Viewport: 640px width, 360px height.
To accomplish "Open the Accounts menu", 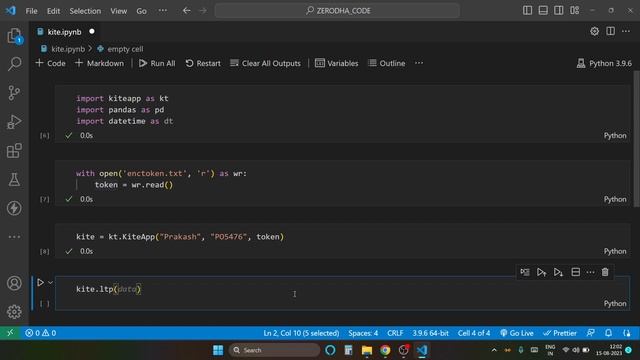I will coord(14,283).
